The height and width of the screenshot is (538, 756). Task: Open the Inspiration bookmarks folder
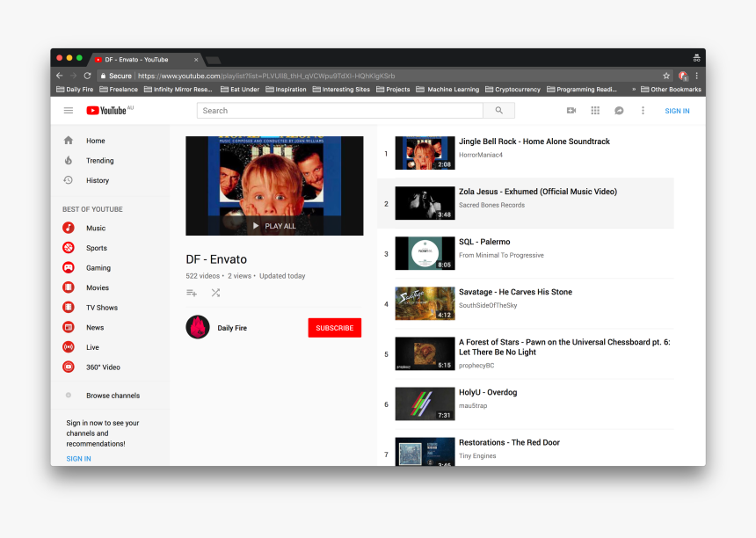tap(286, 89)
